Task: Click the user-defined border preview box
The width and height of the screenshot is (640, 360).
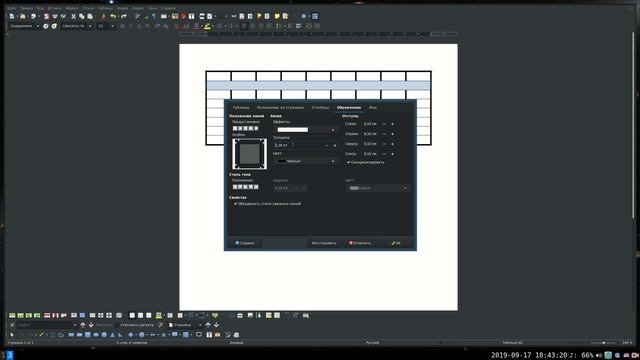Action: coord(249,154)
